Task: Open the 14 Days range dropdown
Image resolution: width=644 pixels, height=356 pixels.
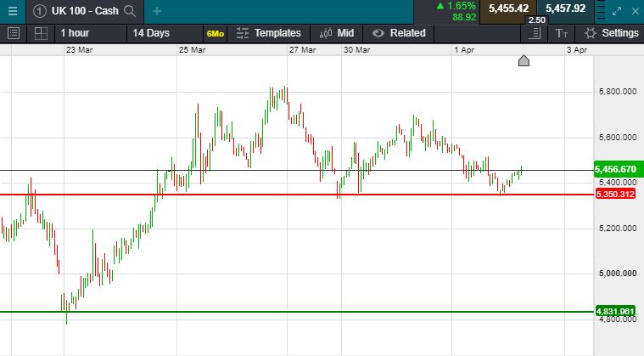Action: tap(165, 33)
